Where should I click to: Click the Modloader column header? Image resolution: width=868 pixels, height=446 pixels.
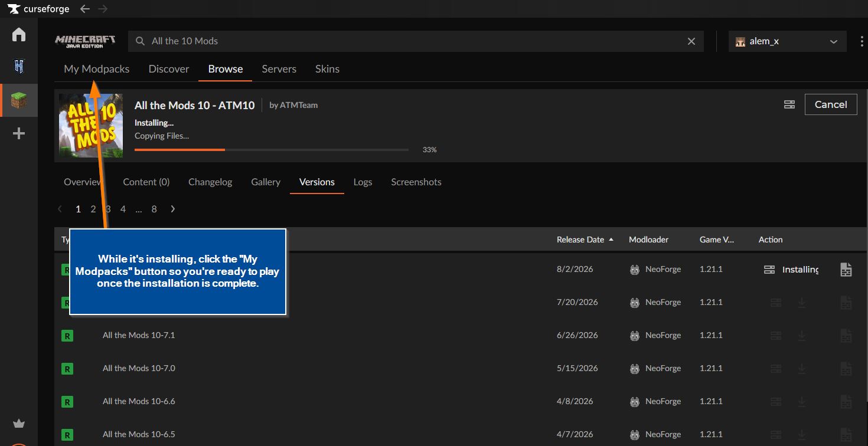coord(648,240)
